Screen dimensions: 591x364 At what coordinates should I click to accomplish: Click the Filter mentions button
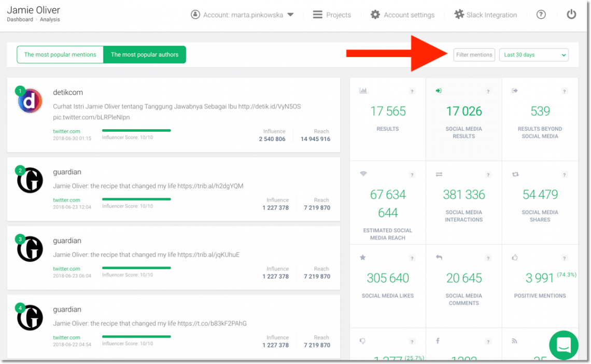point(474,54)
